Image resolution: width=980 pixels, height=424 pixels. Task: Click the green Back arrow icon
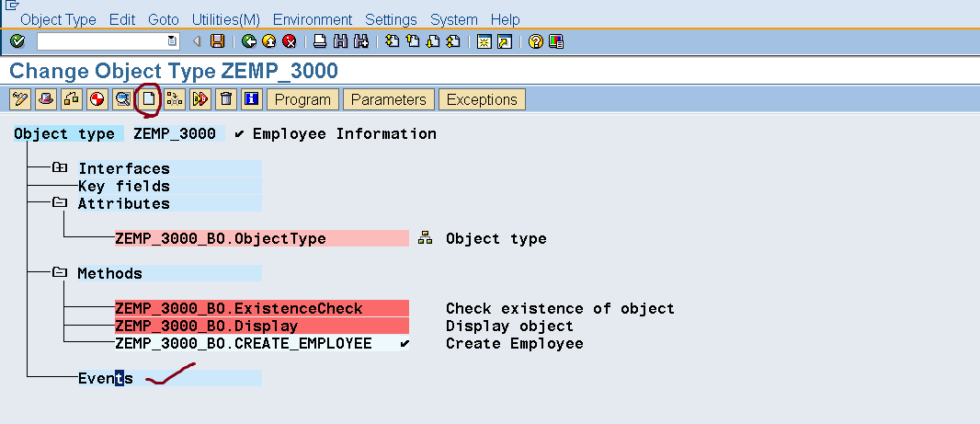click(x=249, y=42)
